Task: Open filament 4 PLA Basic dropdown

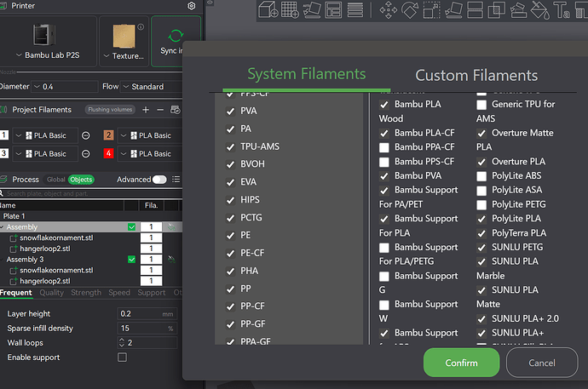Action: pyautogui.click(x=150, y=154)
